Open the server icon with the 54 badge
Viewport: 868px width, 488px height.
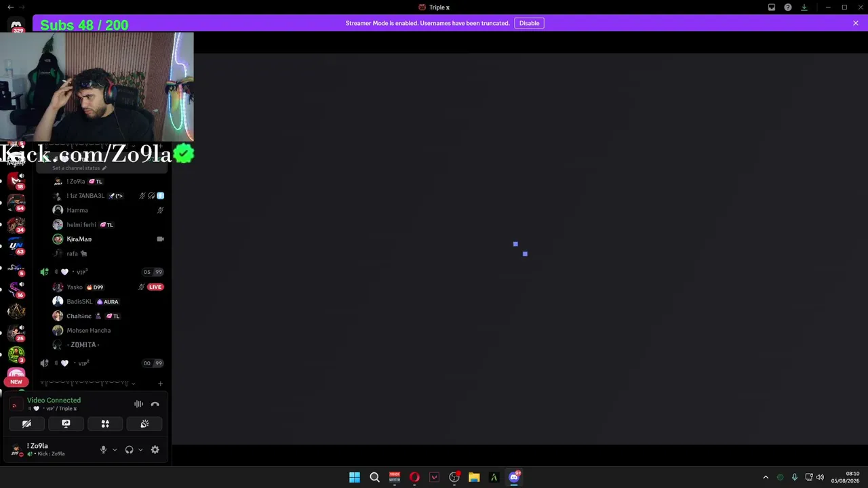[x=16, y=203]
